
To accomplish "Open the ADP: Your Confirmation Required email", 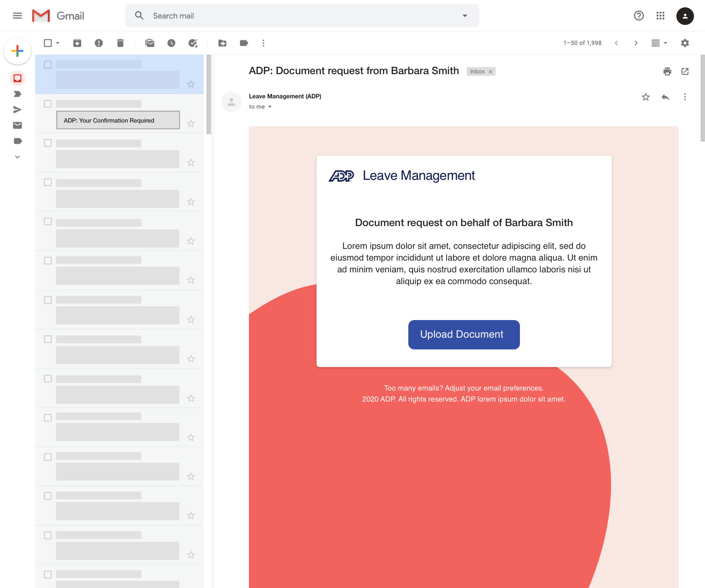I will click(118, 120).
